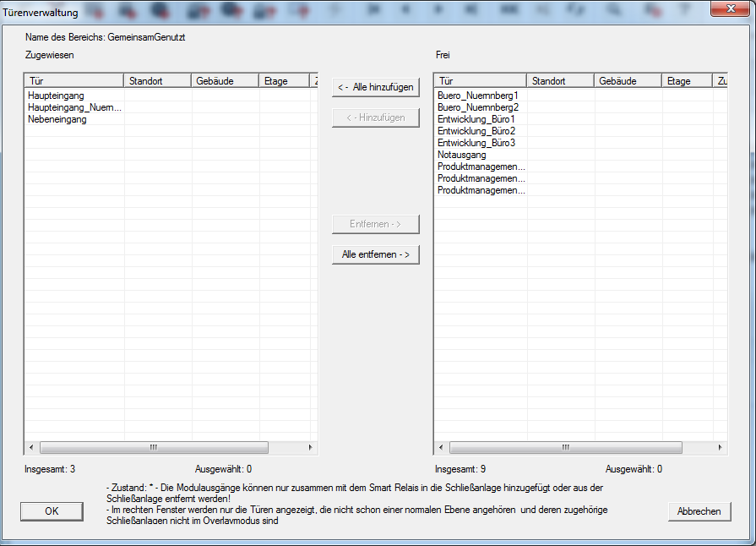756x546 pixels.
Task: Click right scroll arrow of Zugewiesen list
Action: [x=310, y=447]
